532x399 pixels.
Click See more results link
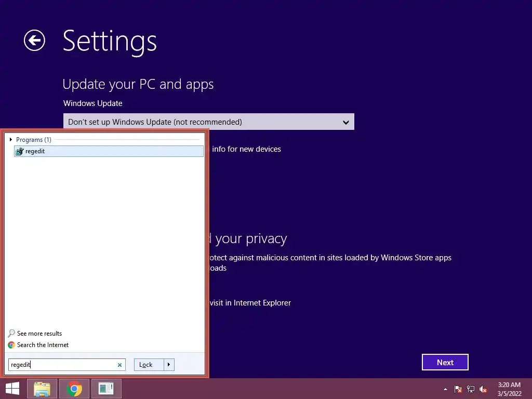[39, 334]
